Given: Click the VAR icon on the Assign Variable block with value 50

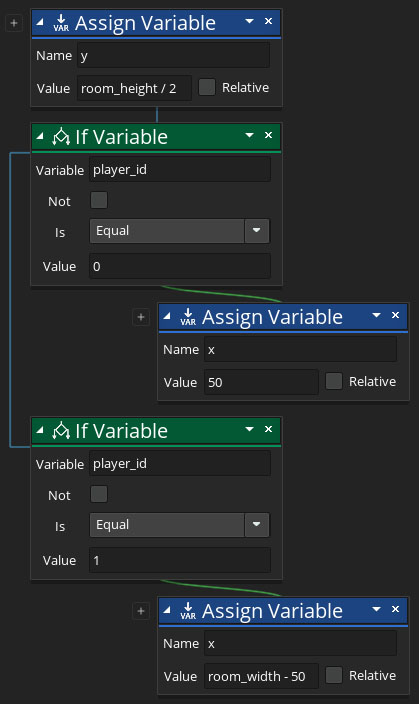Looking at the screenshot, I should pyautogui.click(x=188, y=317).
